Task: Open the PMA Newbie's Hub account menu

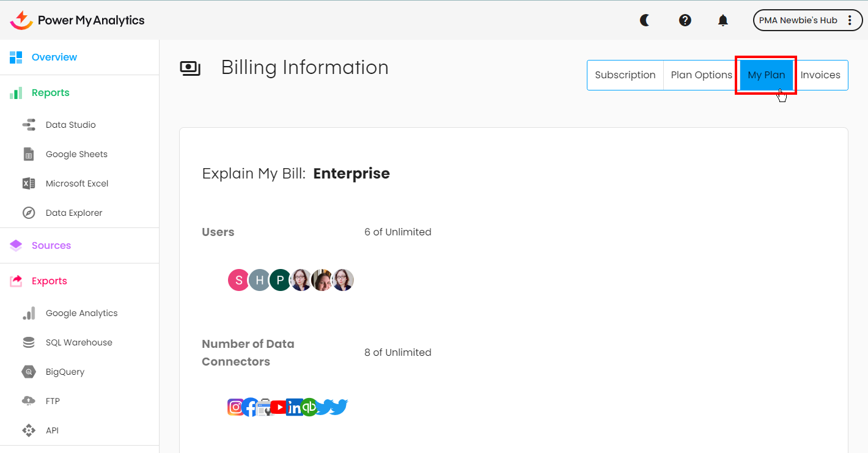Action: 807,20
